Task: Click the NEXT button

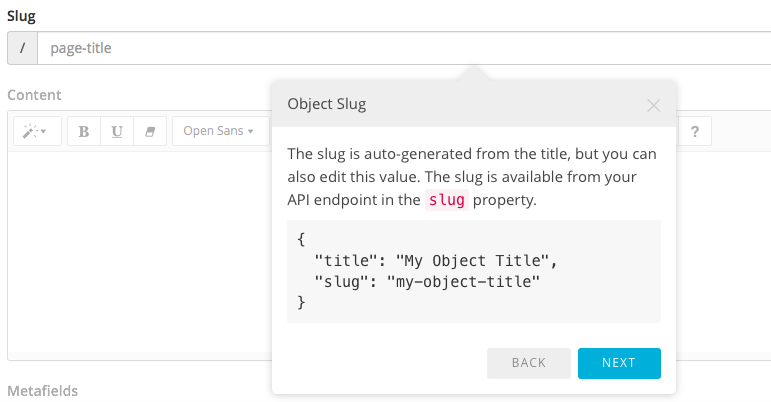Action: click(619, 363)
